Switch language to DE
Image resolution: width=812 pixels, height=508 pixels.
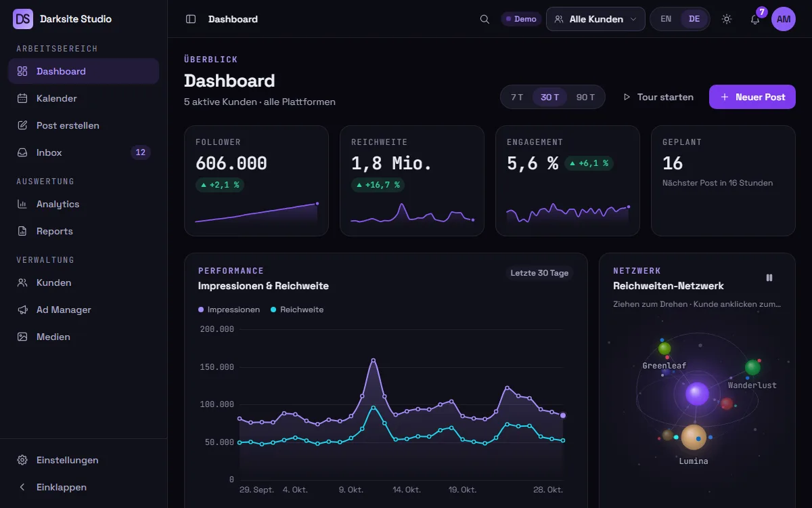point(694,19)
